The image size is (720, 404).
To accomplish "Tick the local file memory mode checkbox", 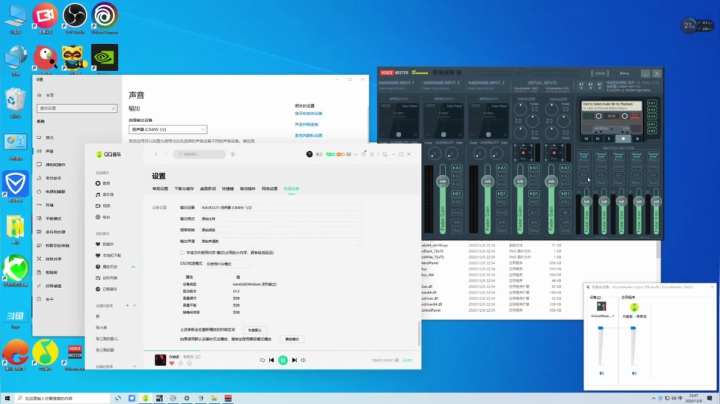I will point(182,252).
